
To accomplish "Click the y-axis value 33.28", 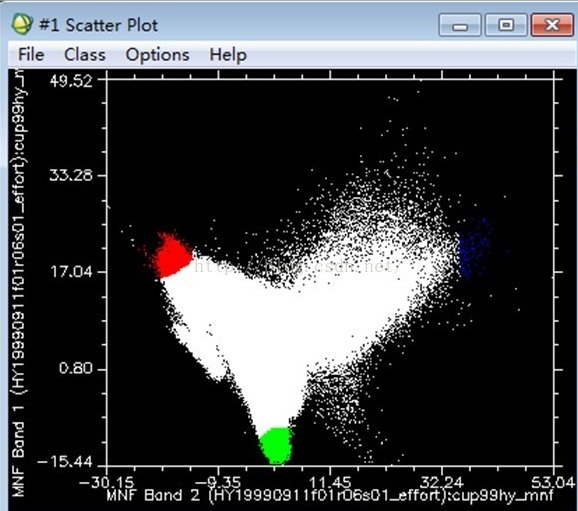I will 72,175.
